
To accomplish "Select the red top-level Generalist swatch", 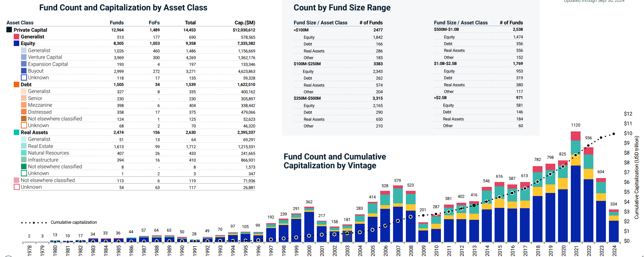I will tap(16, 37).
